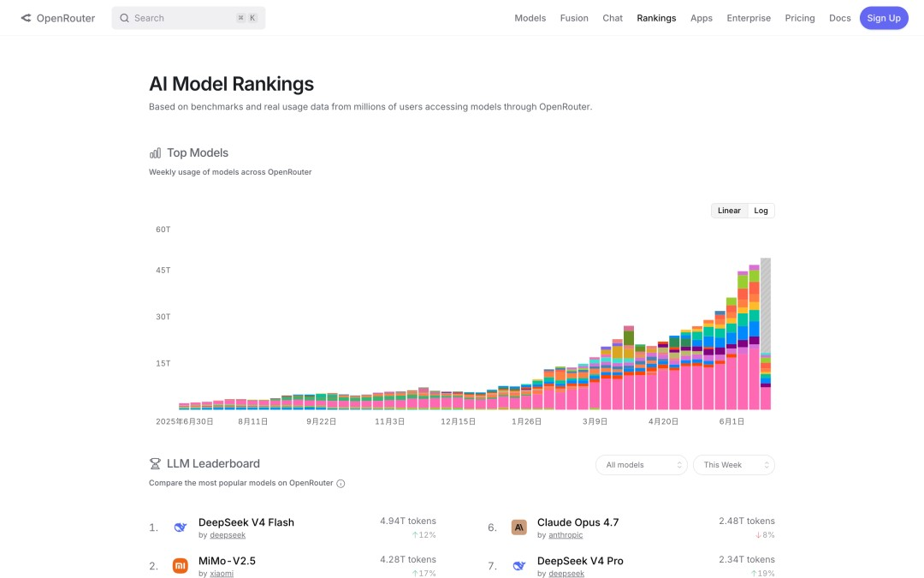Open the Pricing nav item
This screenshot has width=924, height=578.
800,18
